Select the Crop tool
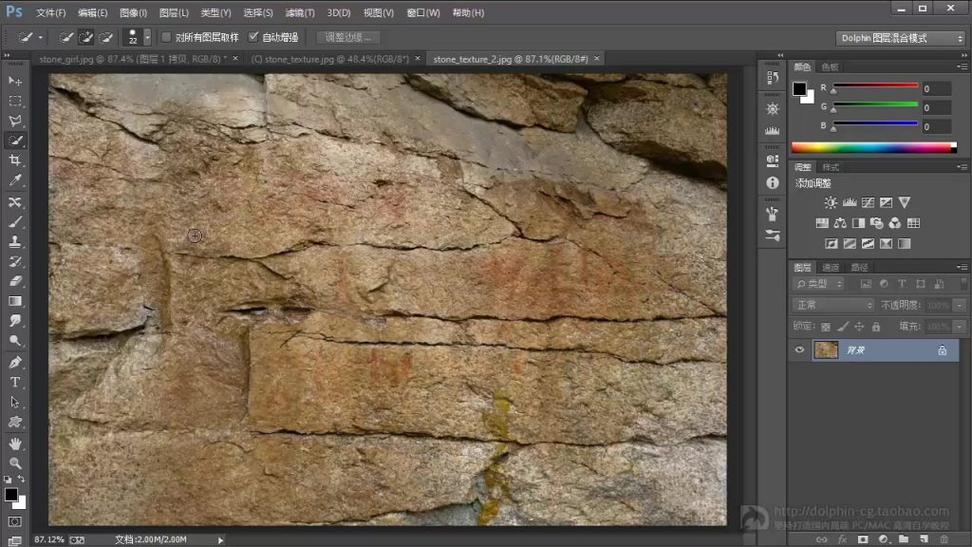 15,161
